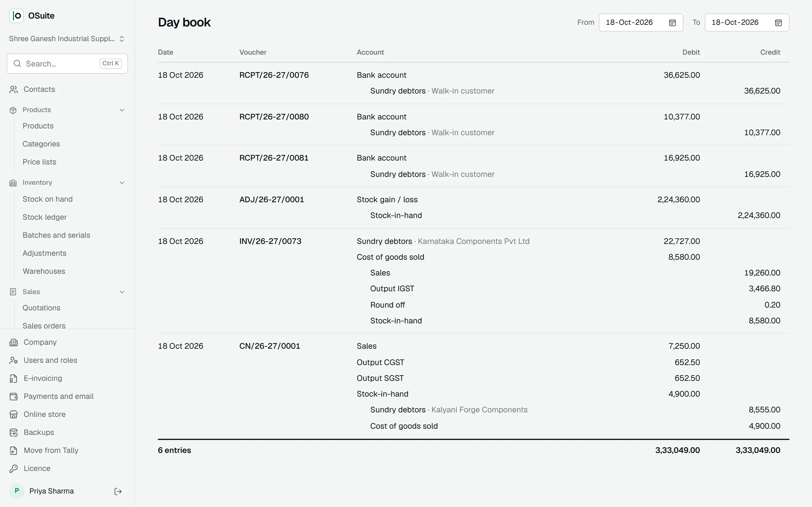Go to Batches and serials
This screenshot has width=812, height=507.
point(56,235)
